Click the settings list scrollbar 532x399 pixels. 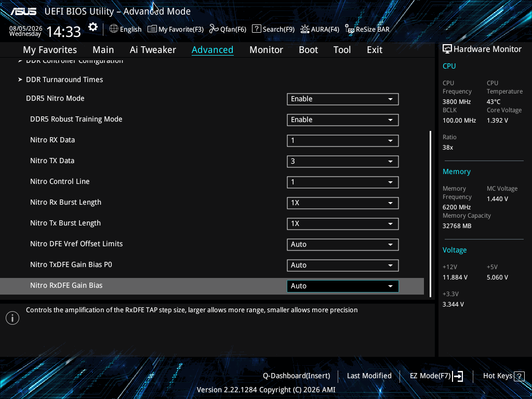point(431,214)
